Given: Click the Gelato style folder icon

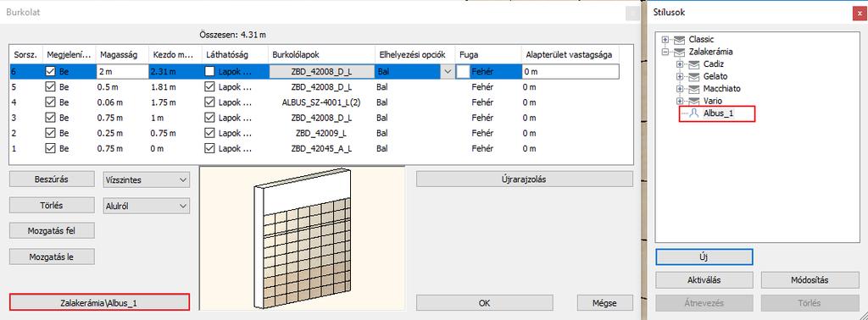Looking at the screenshot, I should pos(693,76).
